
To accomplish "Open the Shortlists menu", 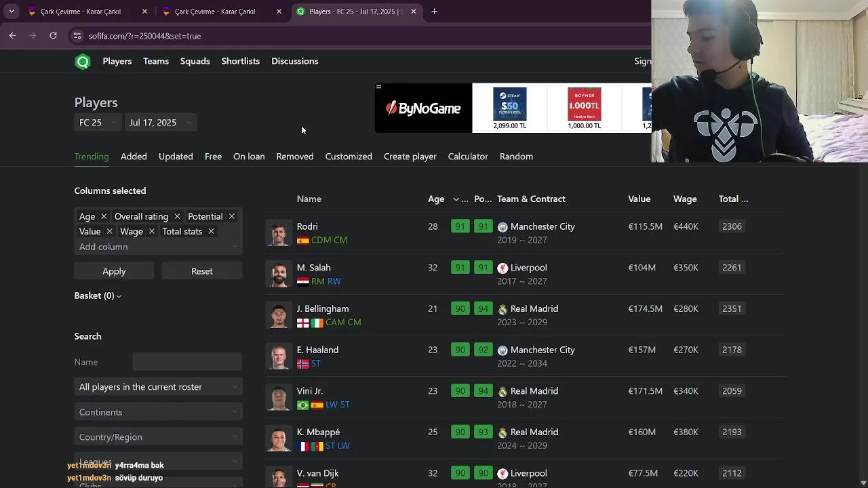I will point(241,61).
